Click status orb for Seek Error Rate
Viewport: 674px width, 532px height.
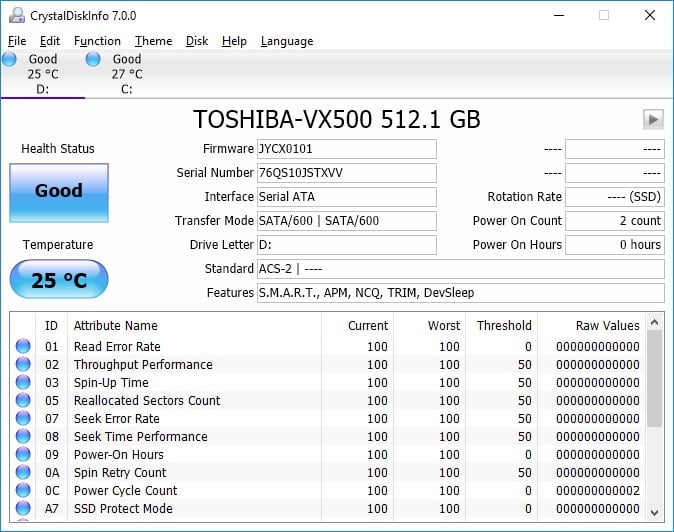(23, 419)
